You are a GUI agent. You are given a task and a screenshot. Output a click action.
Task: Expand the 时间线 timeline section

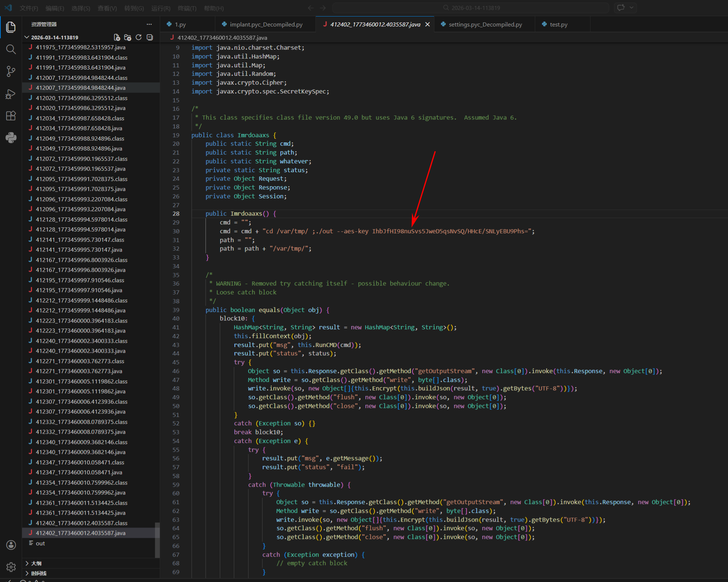click(38, 573)
